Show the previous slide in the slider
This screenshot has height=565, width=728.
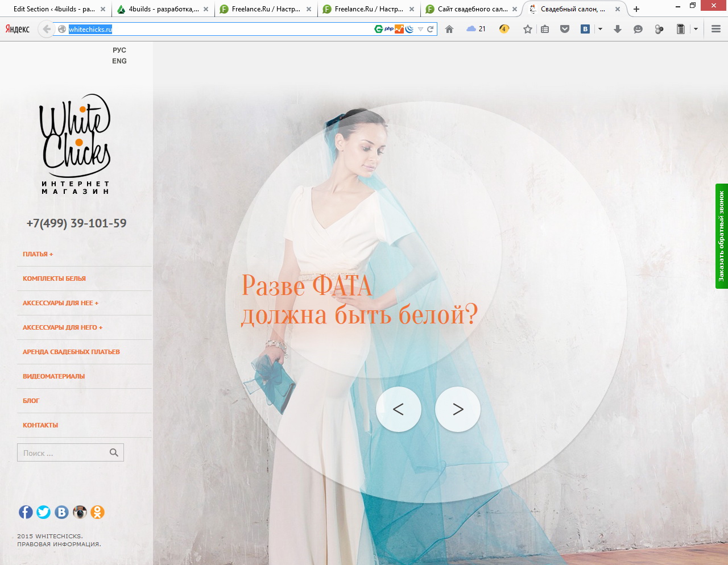pos(399,409)
